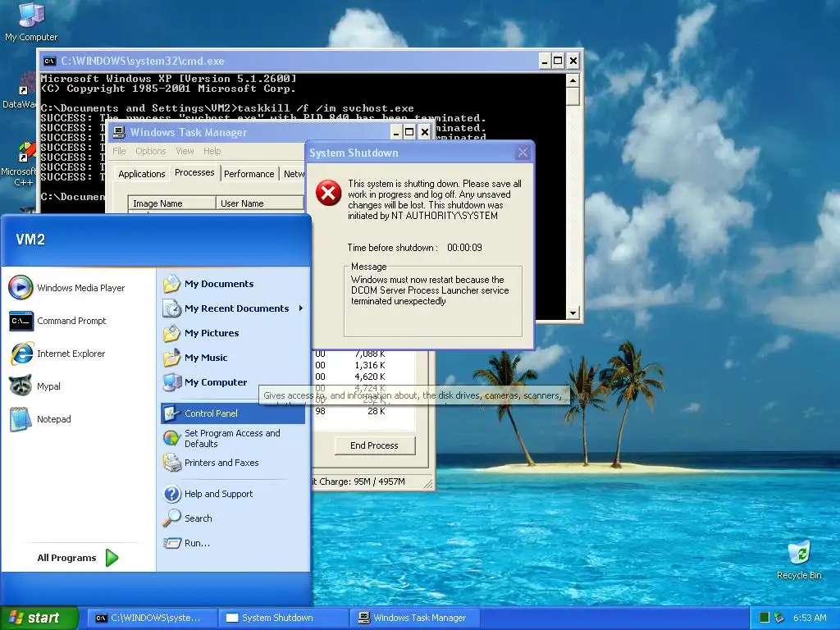Open Control Panel
840x630 pixels.
(232, 413)
